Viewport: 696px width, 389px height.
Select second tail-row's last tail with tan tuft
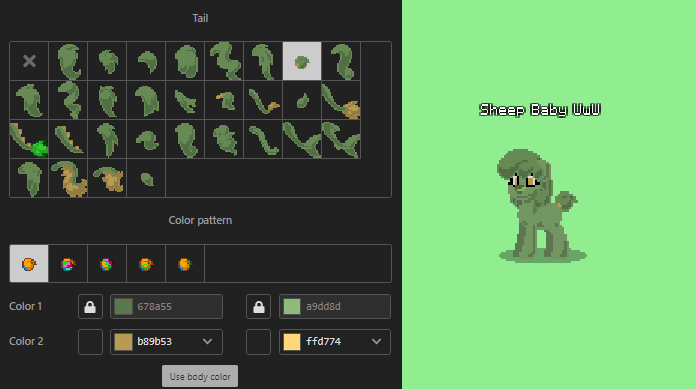tap(341, 100)
